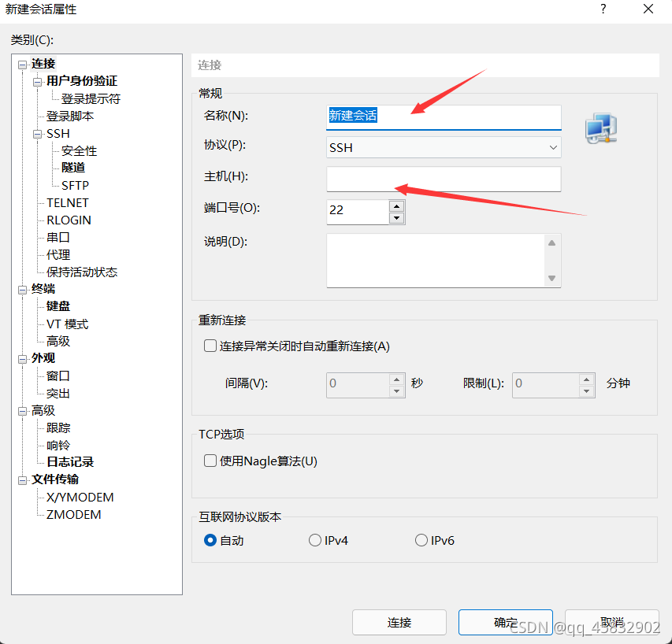
Task: Select 响铃 tree item
Action: pyautogui.click(x=58, y=446)
